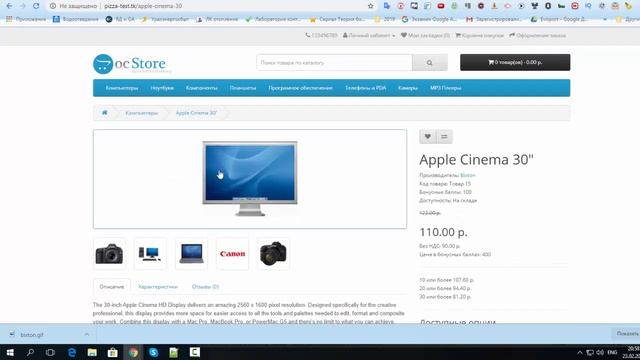Show hidden system tray icons chevron
640x360 pixels.
pyautogui.click(x=580, y=352)
